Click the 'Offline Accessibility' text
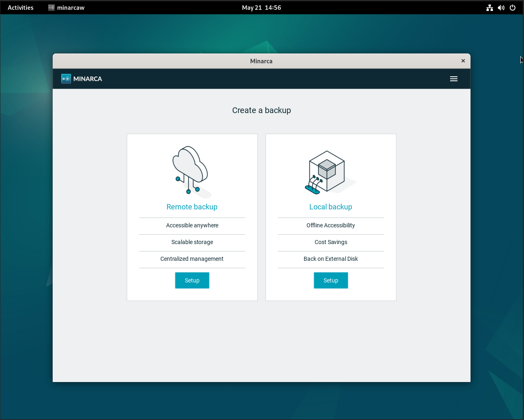Screen dimensions: 524x420 331,225
